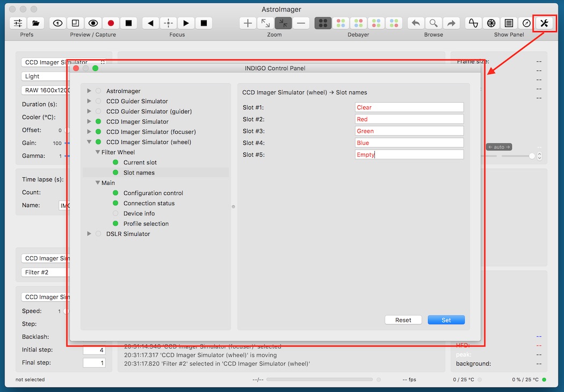The height and width of the screenshot is (392, 564).
Task: Click the Initial step field showing 4
Action: 94,350
